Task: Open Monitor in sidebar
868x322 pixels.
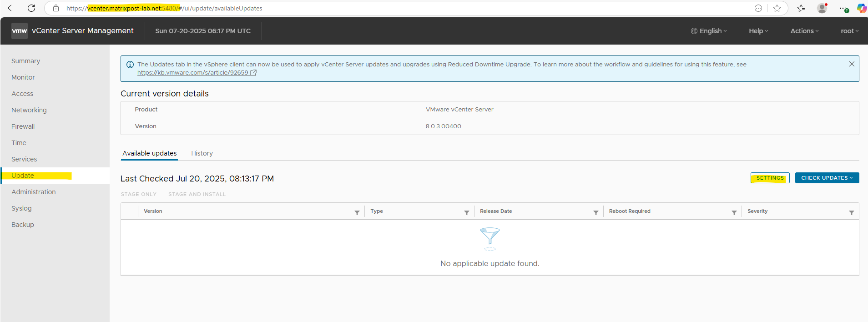Action: [23, 77]
